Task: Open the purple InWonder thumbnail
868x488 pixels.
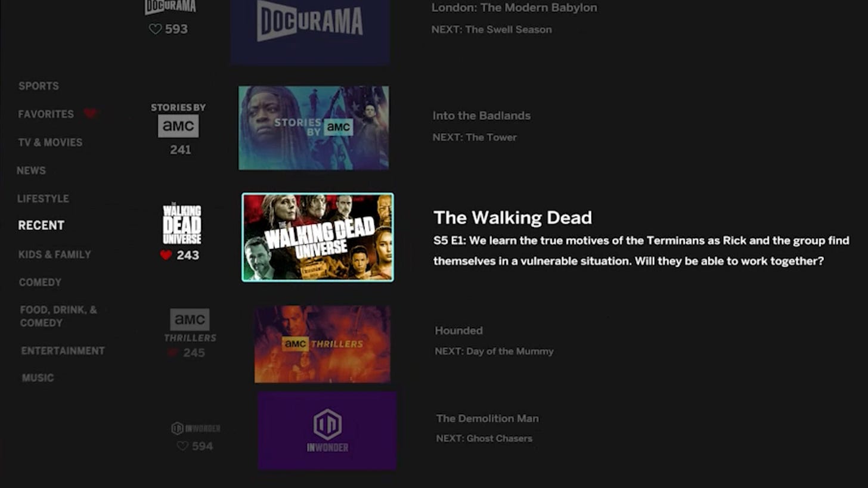Action: (x=327, y=430)
